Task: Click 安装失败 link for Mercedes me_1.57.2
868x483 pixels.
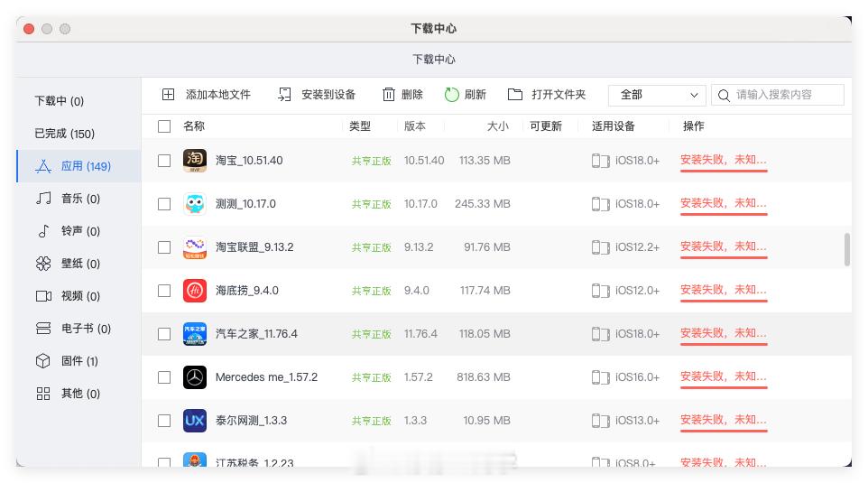Action: pyautogui.click(x=724, y=376)
